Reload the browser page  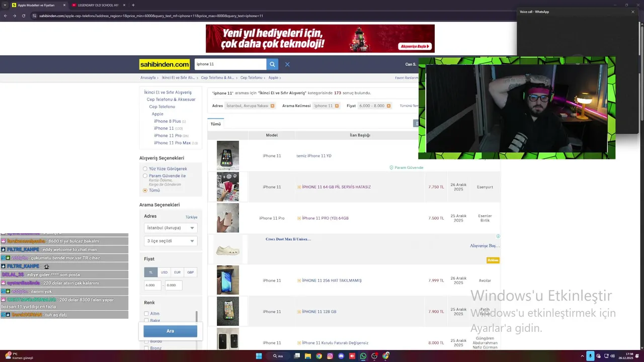click(x=23, y=16)
